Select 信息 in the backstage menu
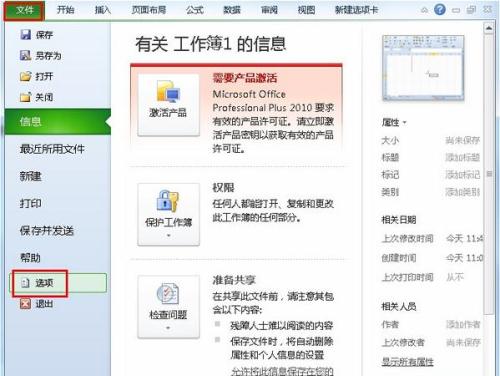This screenshot has height=376, width=500. click(x=57, y=122)
